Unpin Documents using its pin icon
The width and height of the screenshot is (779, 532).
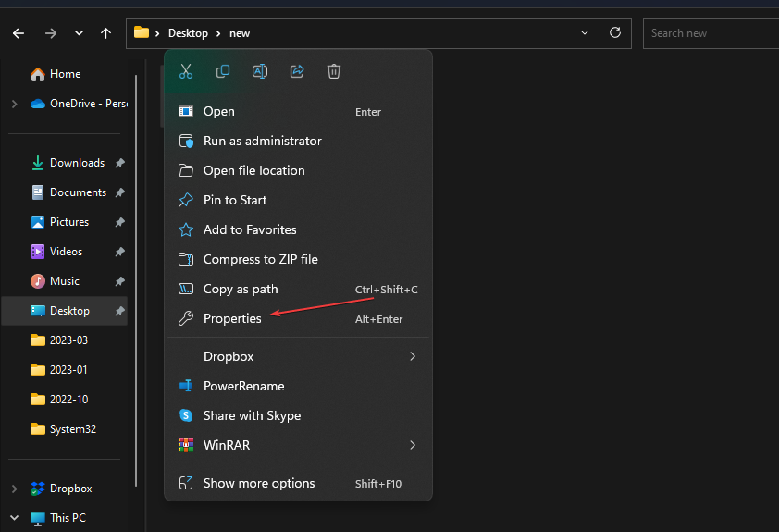tap(119, 192)
